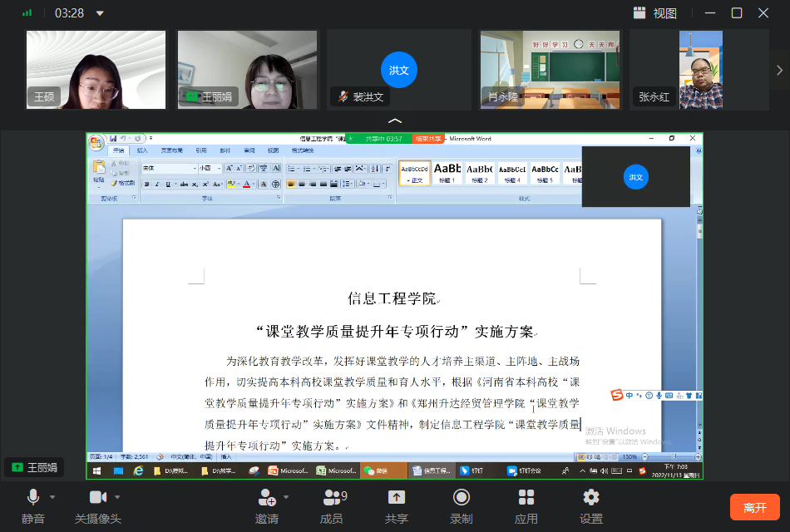790x532 pixels.
Task: Open meeting 设置 settings gear
Action: coord(591,505)
